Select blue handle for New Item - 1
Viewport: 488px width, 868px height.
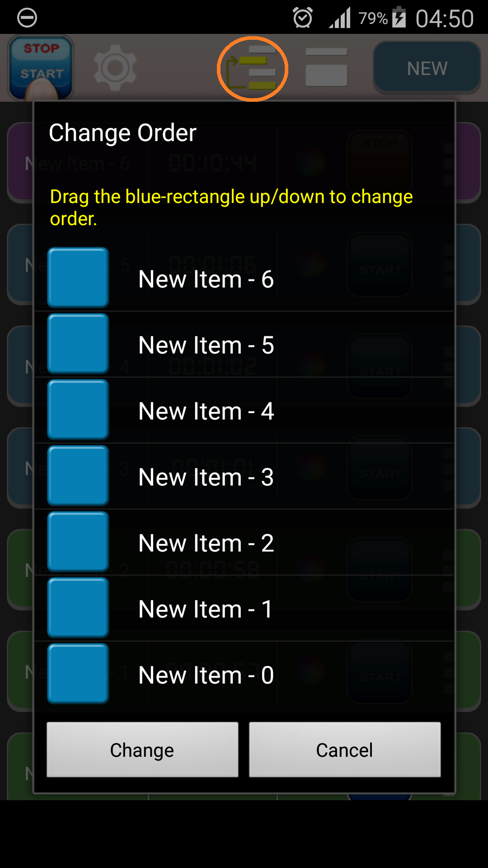[78, 608]
